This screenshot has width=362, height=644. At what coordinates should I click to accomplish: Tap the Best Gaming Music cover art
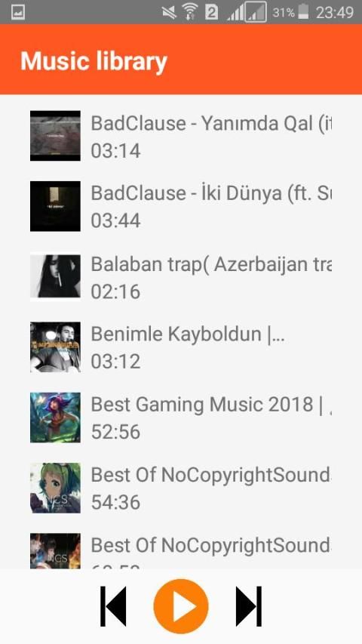click(55, 418)
